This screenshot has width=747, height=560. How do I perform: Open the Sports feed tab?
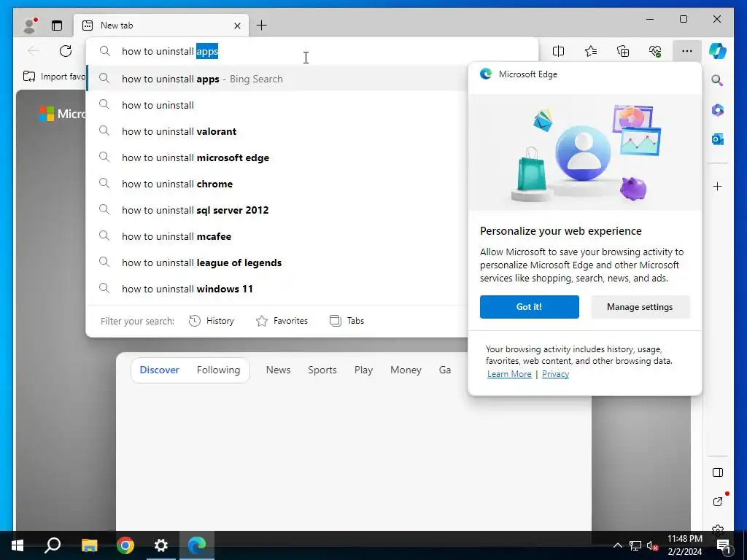[x=322, y=370]
